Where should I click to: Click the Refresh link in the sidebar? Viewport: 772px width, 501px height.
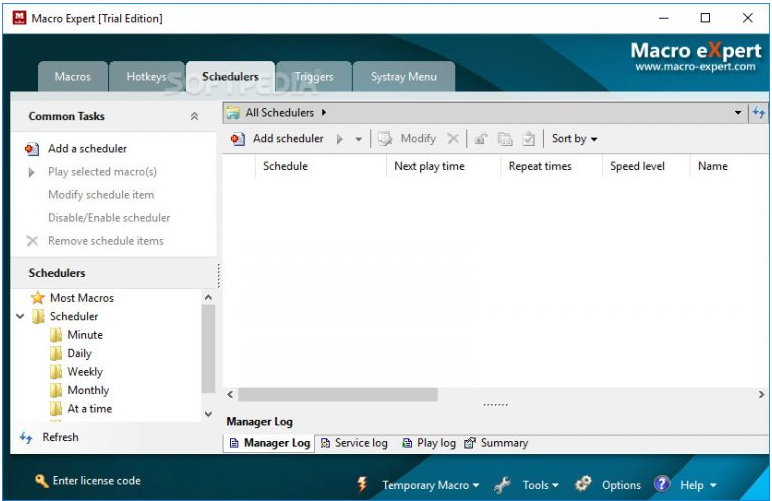(60, 437)
